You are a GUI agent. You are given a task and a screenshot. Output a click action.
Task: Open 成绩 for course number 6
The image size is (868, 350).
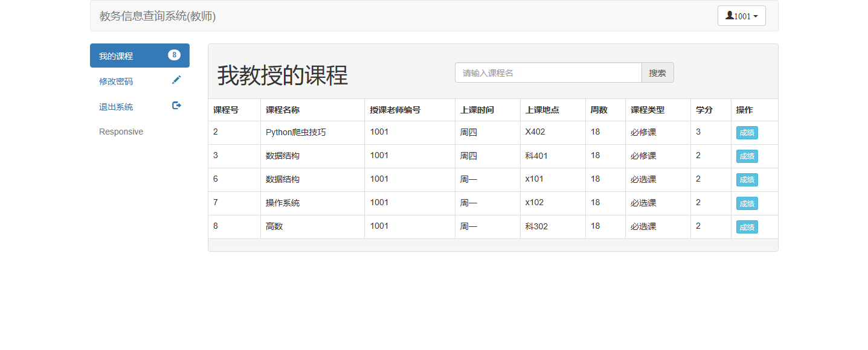[x=747, y=180]
